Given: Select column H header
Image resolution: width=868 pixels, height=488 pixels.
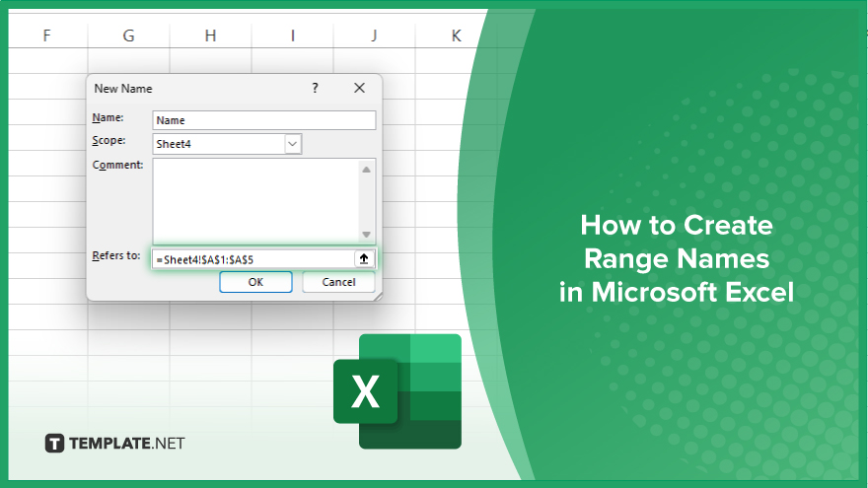Looking at the screenshot, I should [x=210, y=35].
